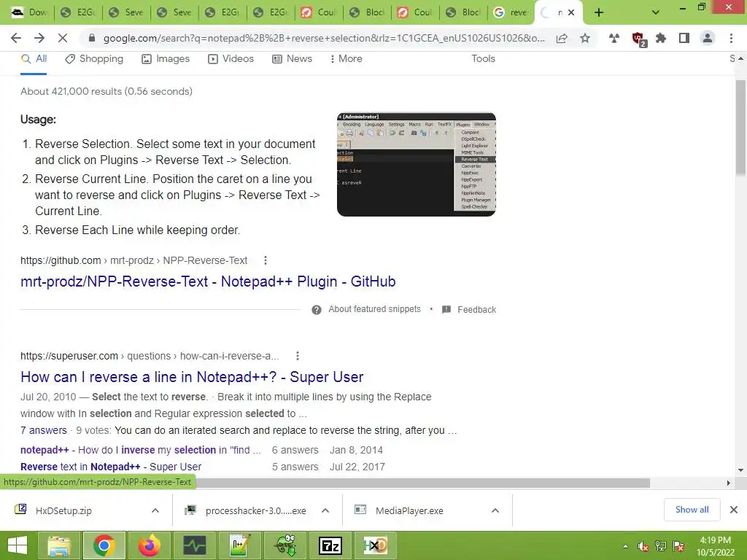Open Firefox from the taskbar
747x560 pixels.
click(149, 545)
